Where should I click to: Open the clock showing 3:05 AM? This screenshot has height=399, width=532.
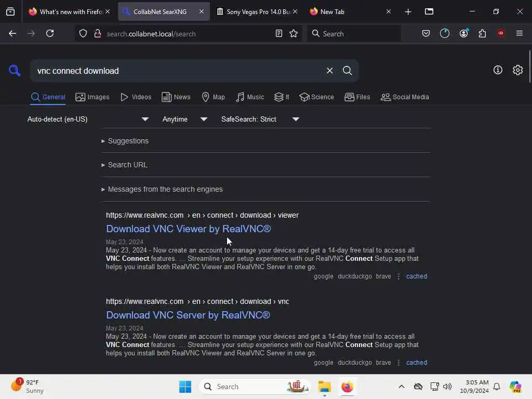(474, 387)
